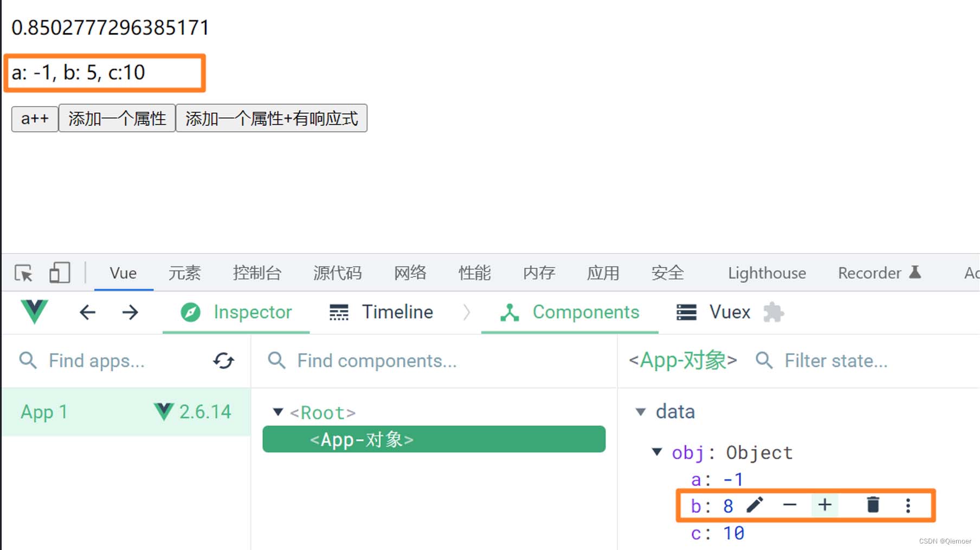Click the refresh apps icon
Viewport: 980px width, 550px height.
(223, 360)
